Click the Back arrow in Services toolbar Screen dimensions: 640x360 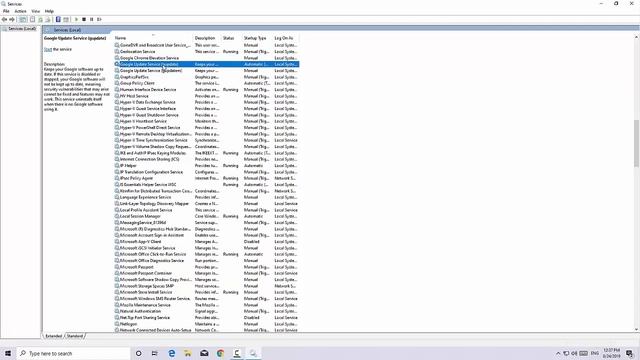4,19
